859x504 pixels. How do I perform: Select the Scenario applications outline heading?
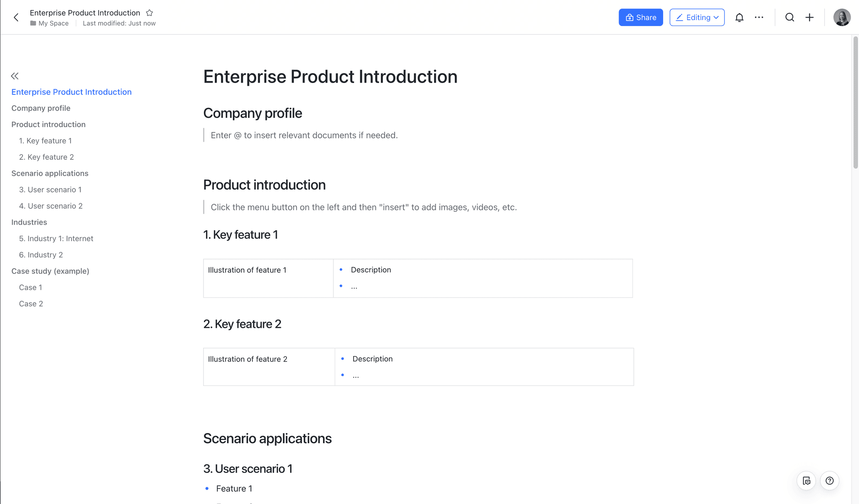click(50, 173)
